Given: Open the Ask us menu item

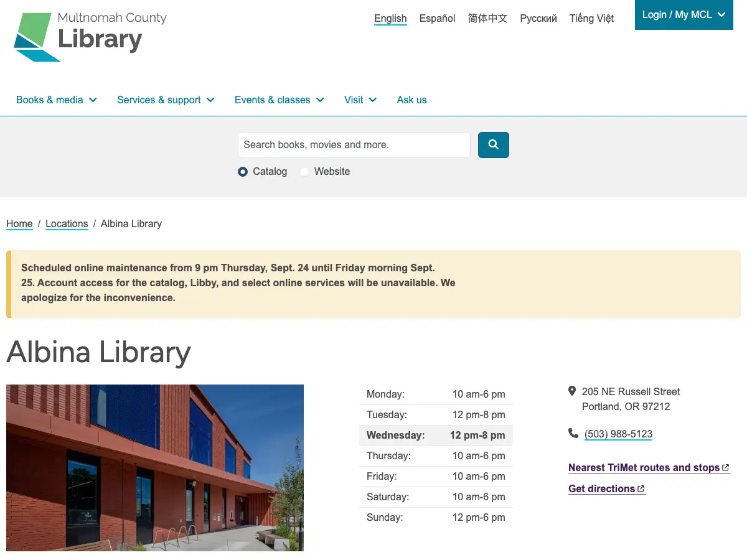Looking at the screenshot, I should 412,100.
